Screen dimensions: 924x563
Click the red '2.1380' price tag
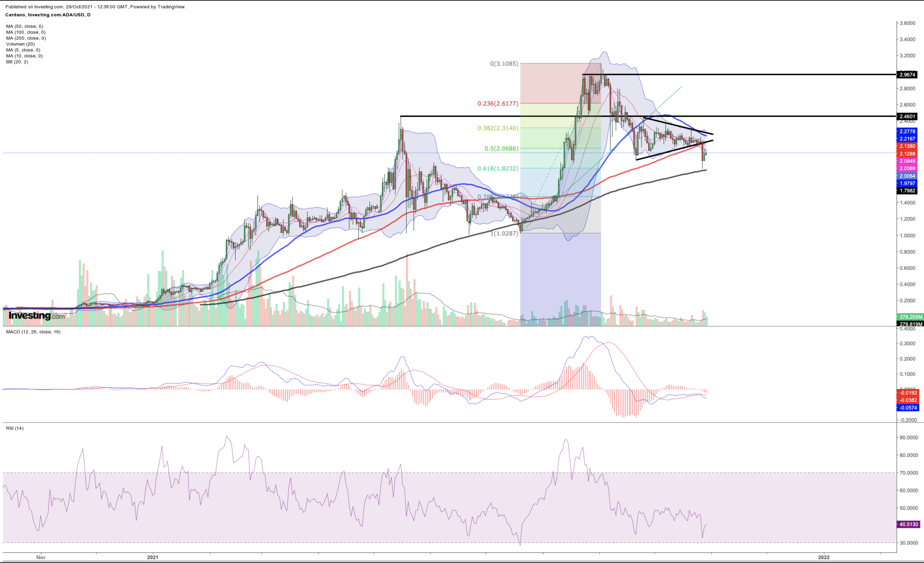(x=907, y=146)
